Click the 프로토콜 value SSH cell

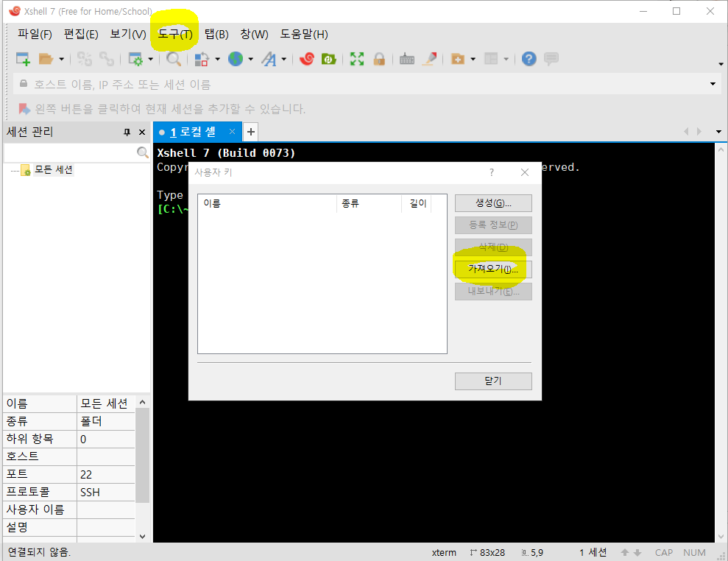pos(106,493)
